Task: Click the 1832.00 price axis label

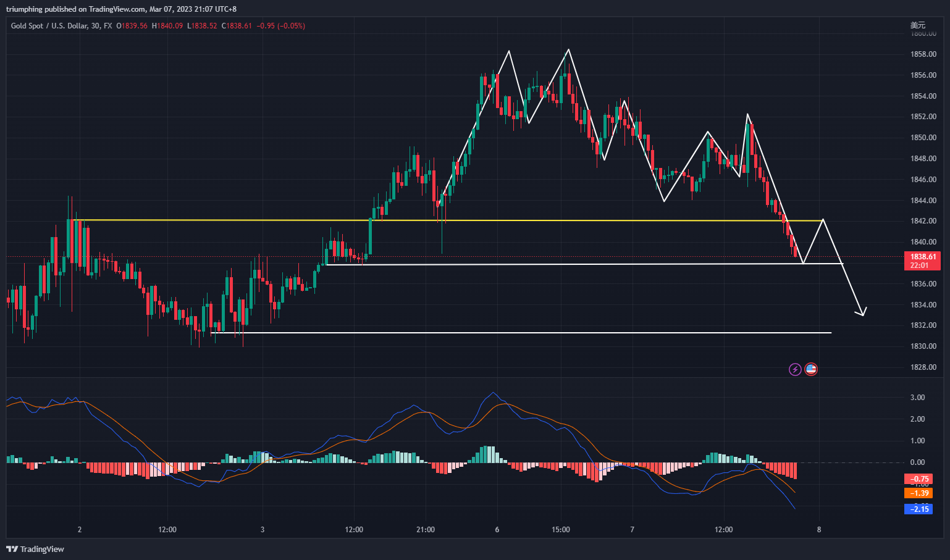Action: (923, 325)
